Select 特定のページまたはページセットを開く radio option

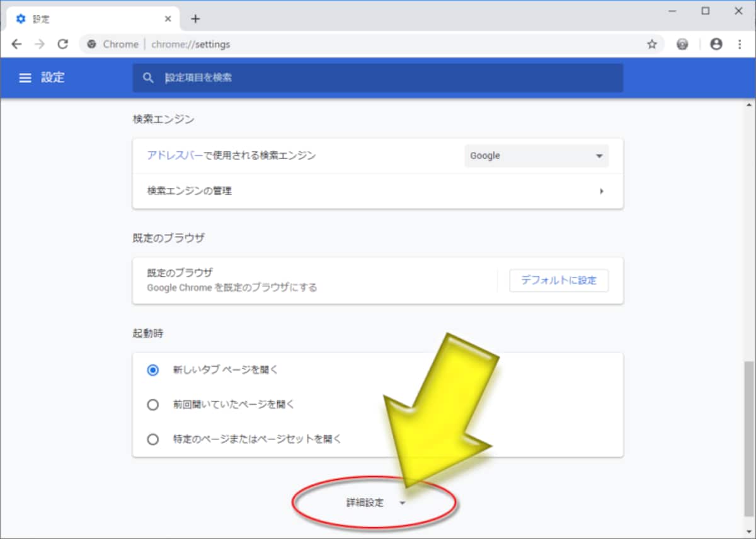[x=152, y=439]
